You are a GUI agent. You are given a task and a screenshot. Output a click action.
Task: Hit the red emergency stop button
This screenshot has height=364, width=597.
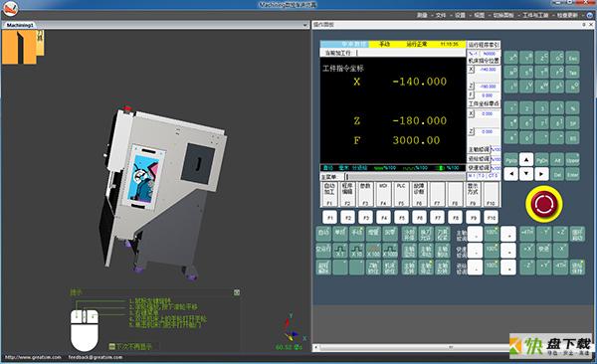543,204
